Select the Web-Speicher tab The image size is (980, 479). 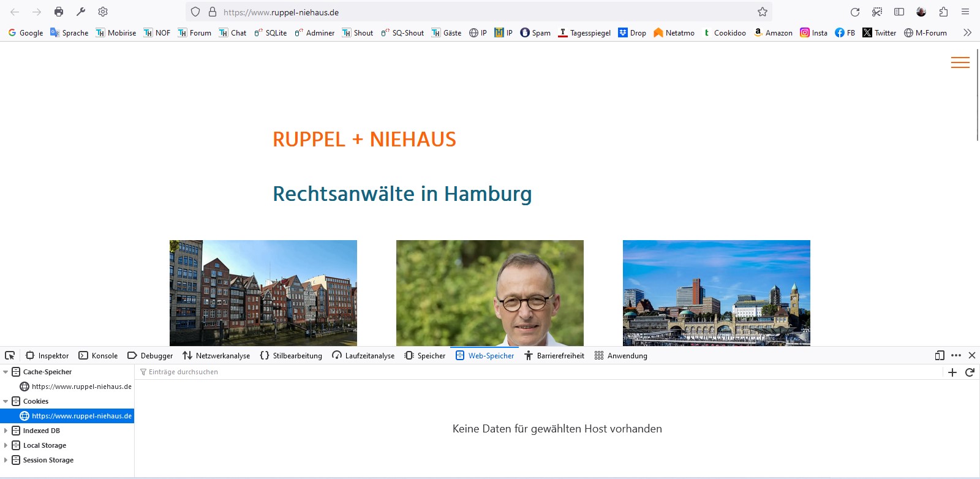(485, 355)
